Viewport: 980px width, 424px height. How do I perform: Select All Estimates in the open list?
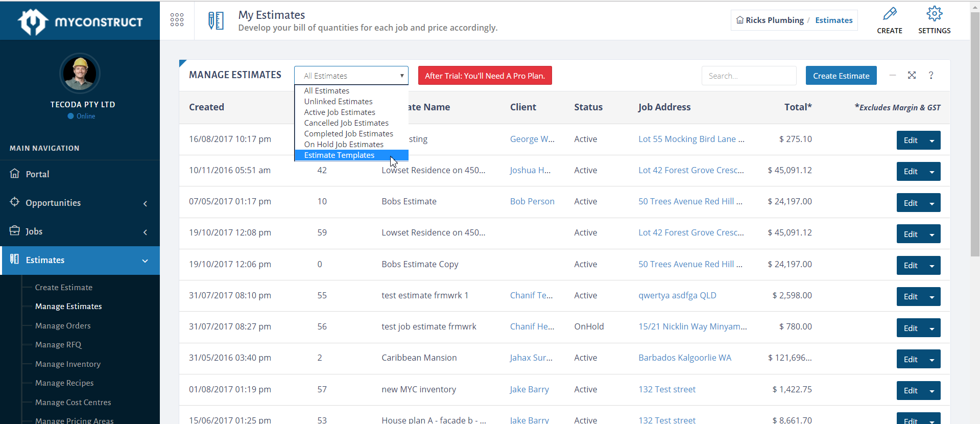pyautogui.click(x=351, y=90)
